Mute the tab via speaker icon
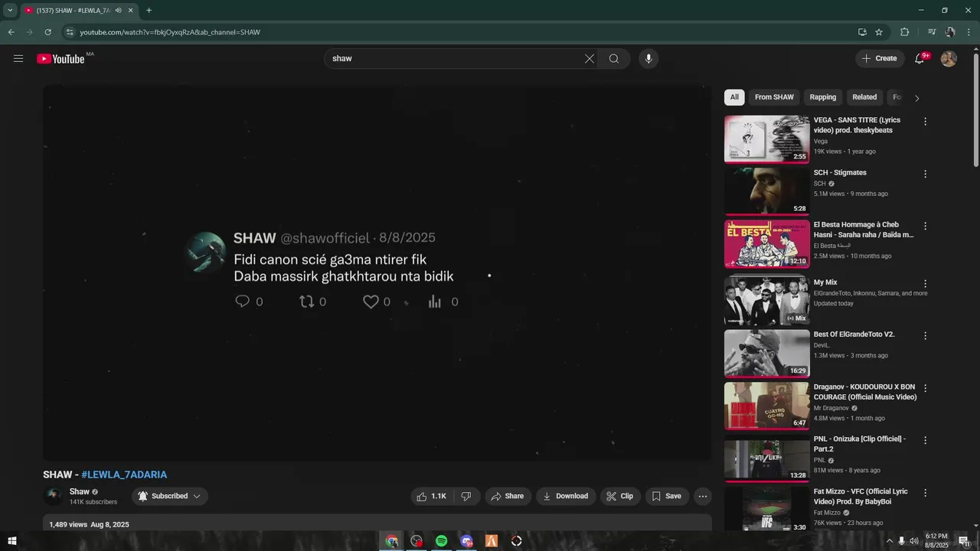 (118, 11)
